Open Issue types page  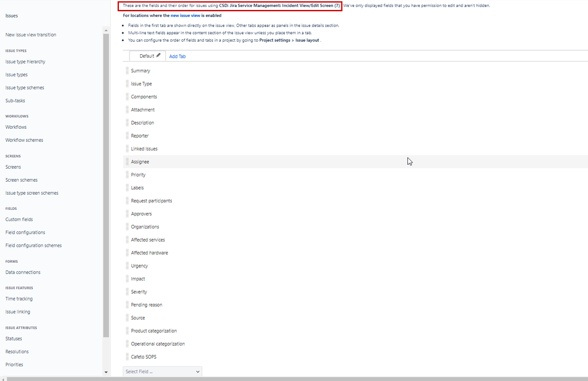click(x=16, y=75)
